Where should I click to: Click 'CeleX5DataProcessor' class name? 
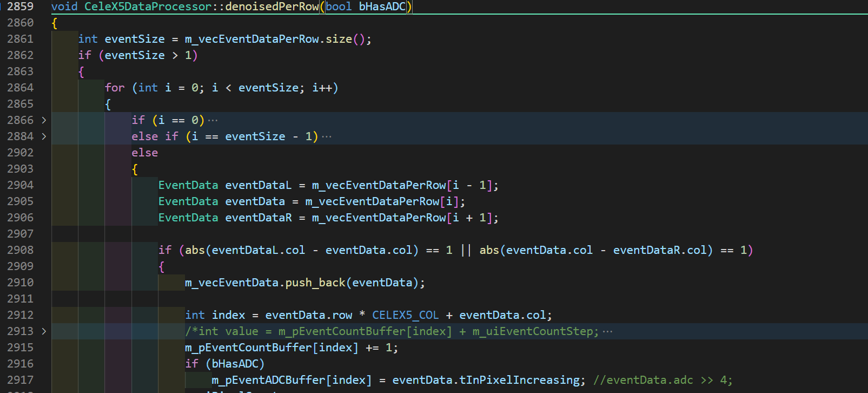click(148, 6)
